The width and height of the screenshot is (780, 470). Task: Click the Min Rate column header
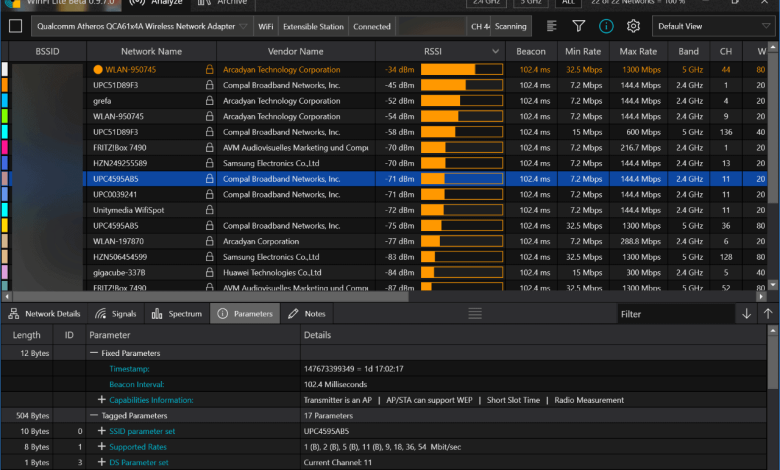point(583,51)
